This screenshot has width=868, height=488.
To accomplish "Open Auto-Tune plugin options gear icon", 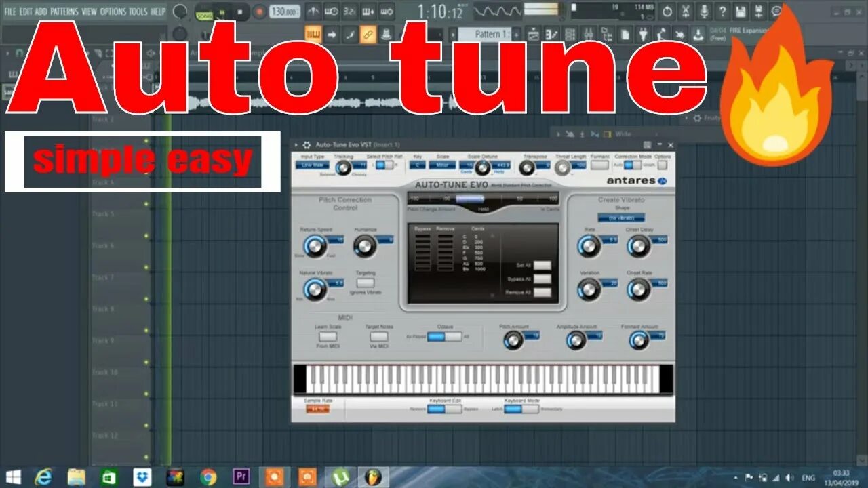I will (307, 144).
